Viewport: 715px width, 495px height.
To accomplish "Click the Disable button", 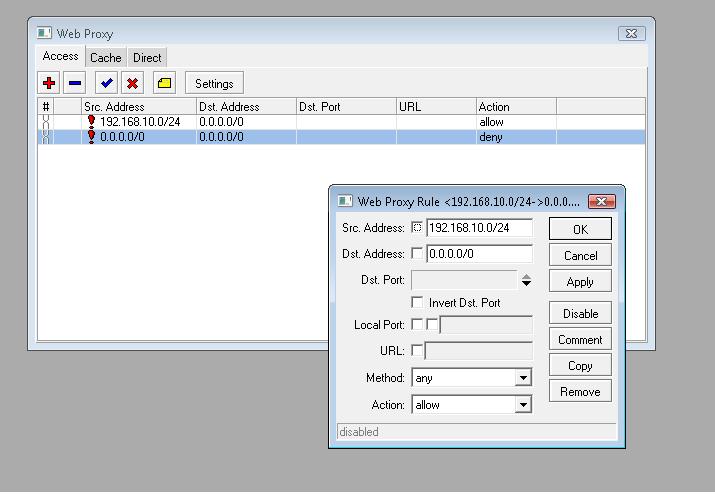I will [580, 313].
